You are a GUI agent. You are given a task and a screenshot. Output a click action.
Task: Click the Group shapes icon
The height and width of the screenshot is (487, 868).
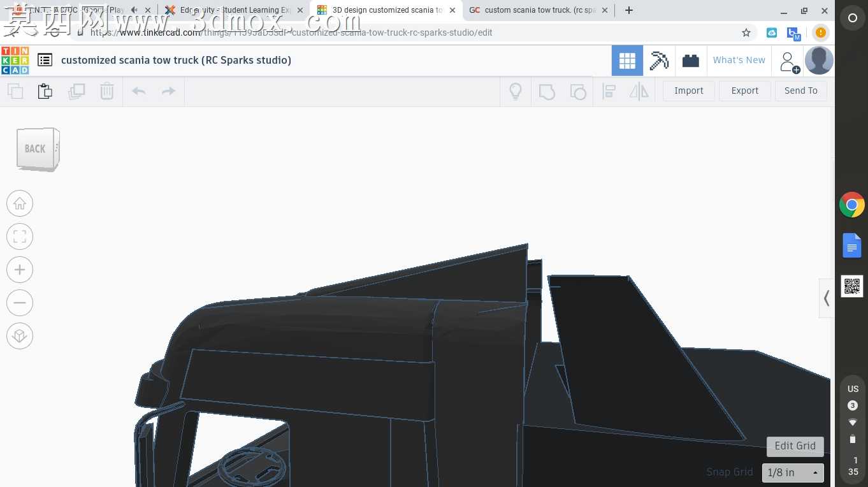click(547, 92)
